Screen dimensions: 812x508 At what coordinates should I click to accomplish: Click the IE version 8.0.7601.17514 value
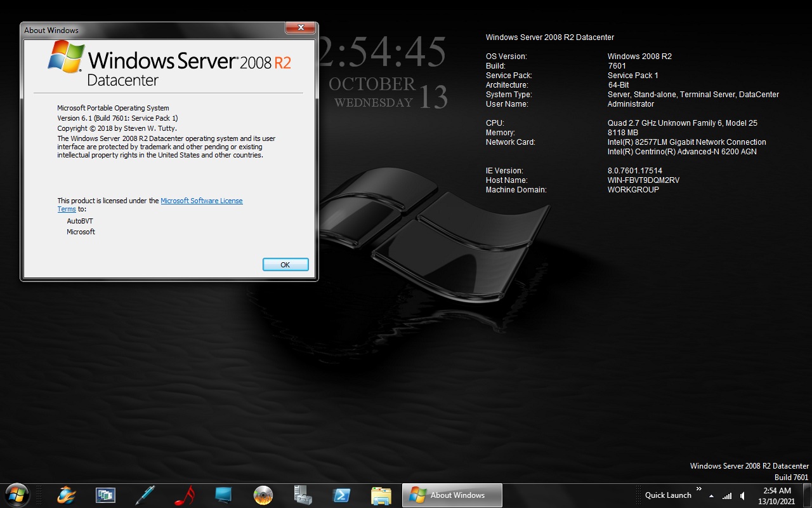(x=635, y=171)
